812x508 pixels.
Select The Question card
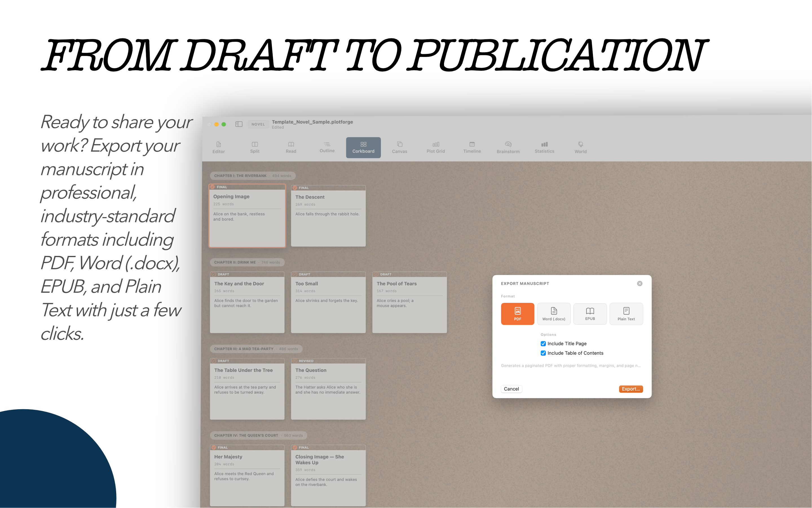coord(328,389)
